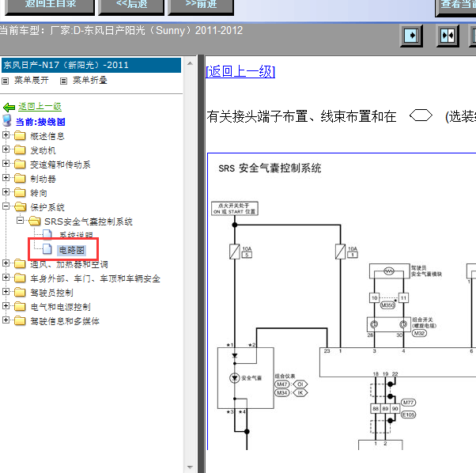Open the [返回上一级] link in content pane
The width and height of the screenshot is (476, 473).
pyautogui.click(x=240, y=72)
